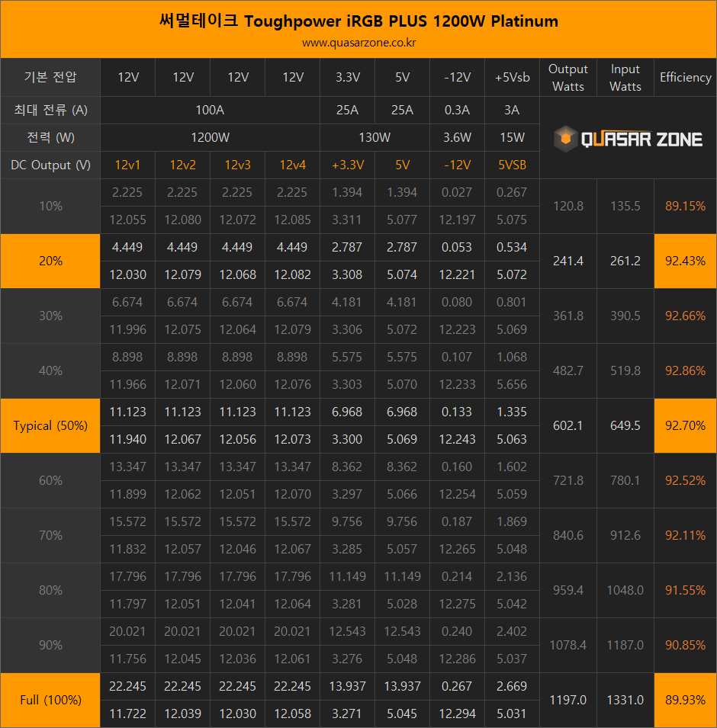The image size is (717, 728).
Task: Click the Typical (50%) row label
Action: [x=50, y=425]
